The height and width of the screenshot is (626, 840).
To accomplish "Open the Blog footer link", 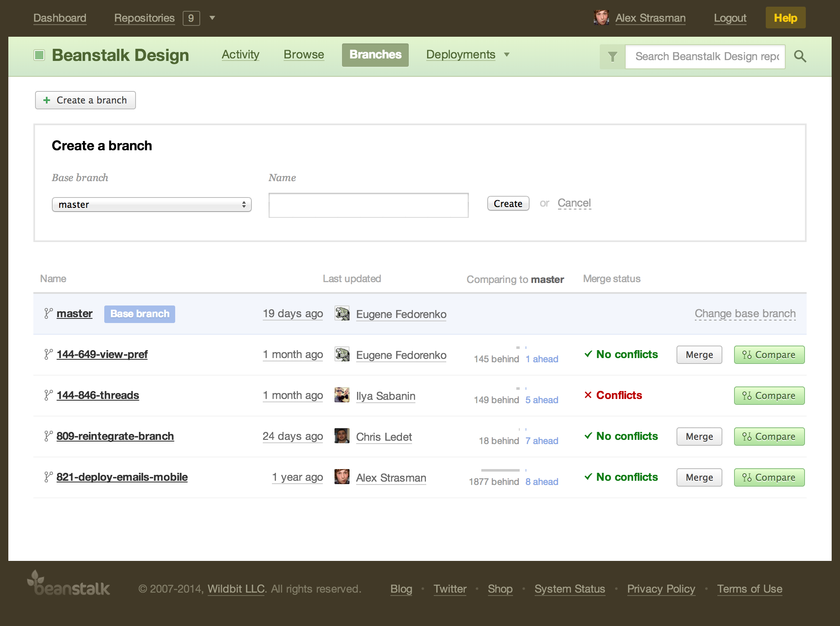I will [x=401, y=589].
